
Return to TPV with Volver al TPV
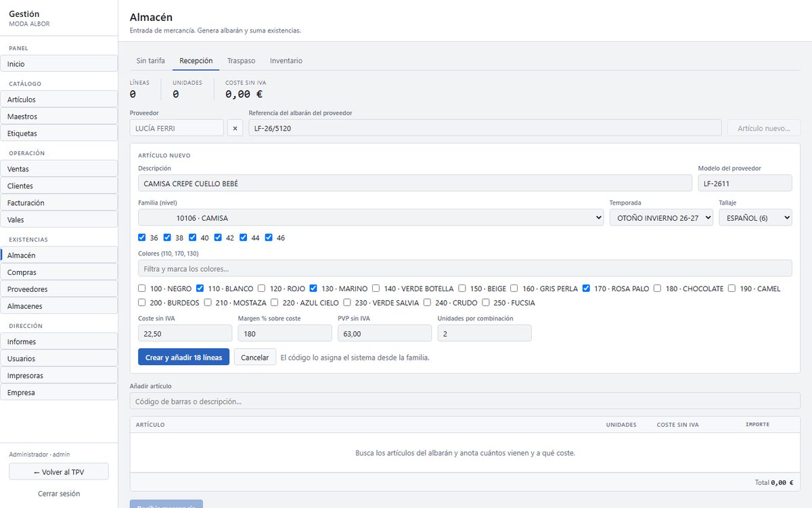(59, 472)
